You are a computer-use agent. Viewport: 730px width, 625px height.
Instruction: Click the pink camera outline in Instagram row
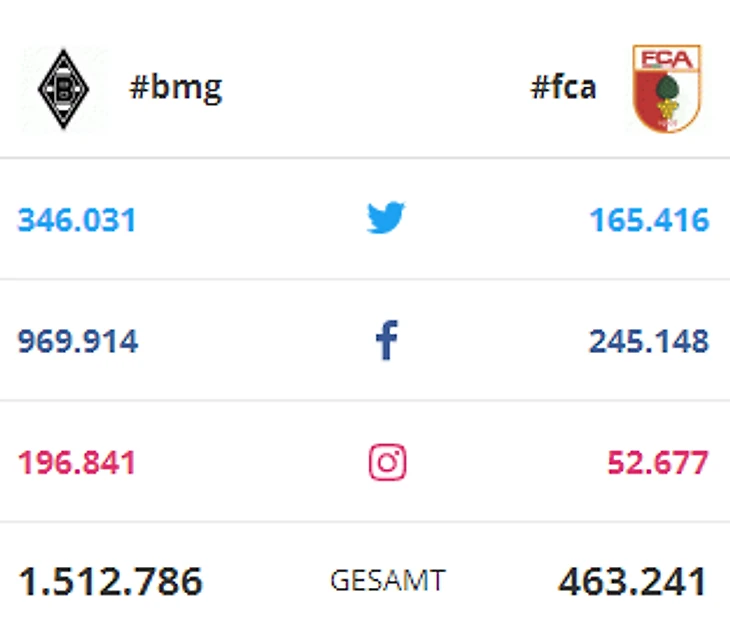click(x=387, y=463)
